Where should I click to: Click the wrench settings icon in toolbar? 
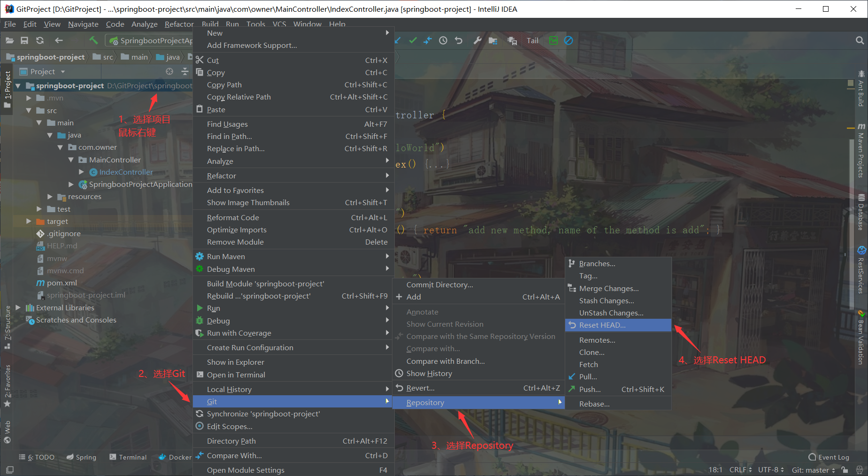(477, 40)
